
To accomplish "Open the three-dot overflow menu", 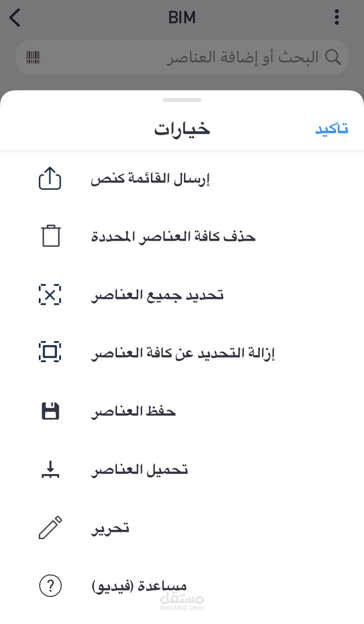I will 337,17.
